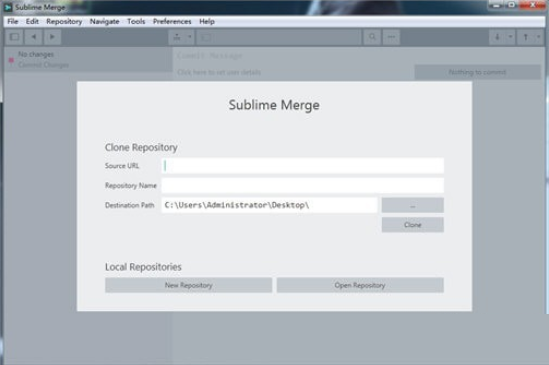Open the Preferences menu
Viewport: 549px width, 365px height.
point(172,21)
